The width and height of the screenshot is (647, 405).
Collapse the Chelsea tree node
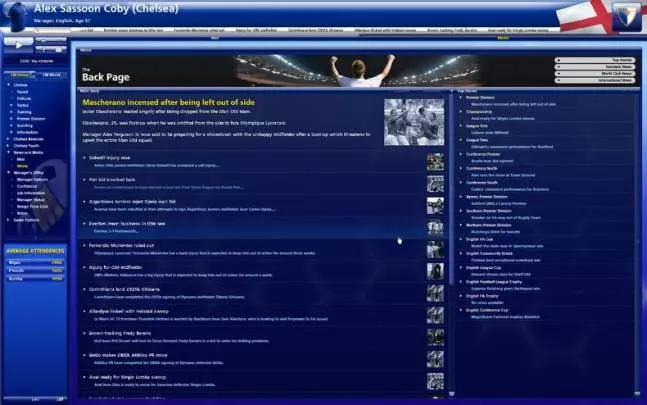pos(8,85)
